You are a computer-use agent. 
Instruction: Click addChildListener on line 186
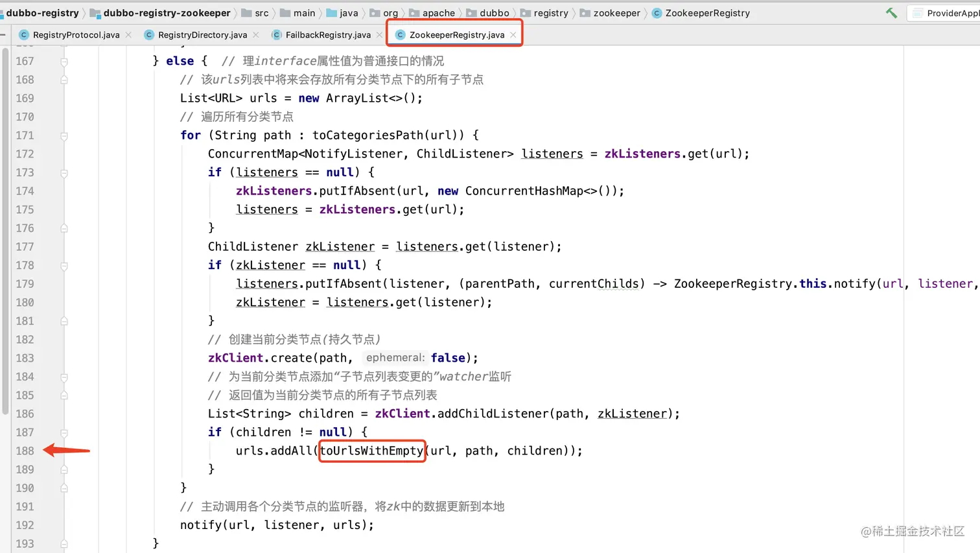tap(493, 414)
